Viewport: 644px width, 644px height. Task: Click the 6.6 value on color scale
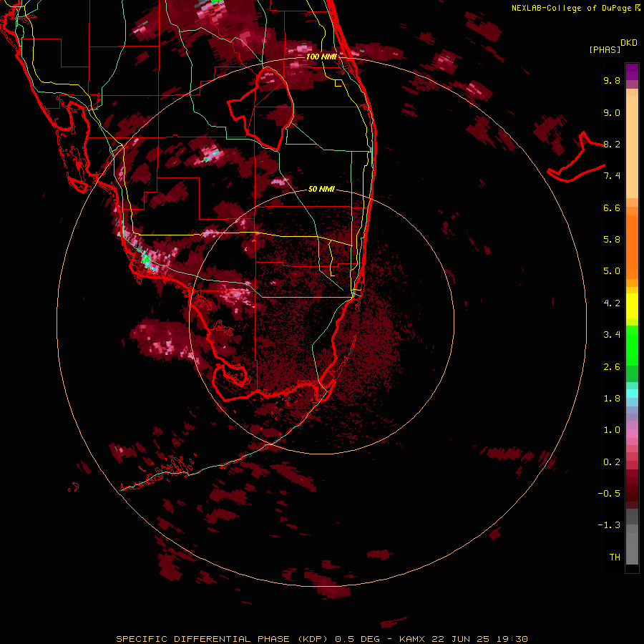612,208
